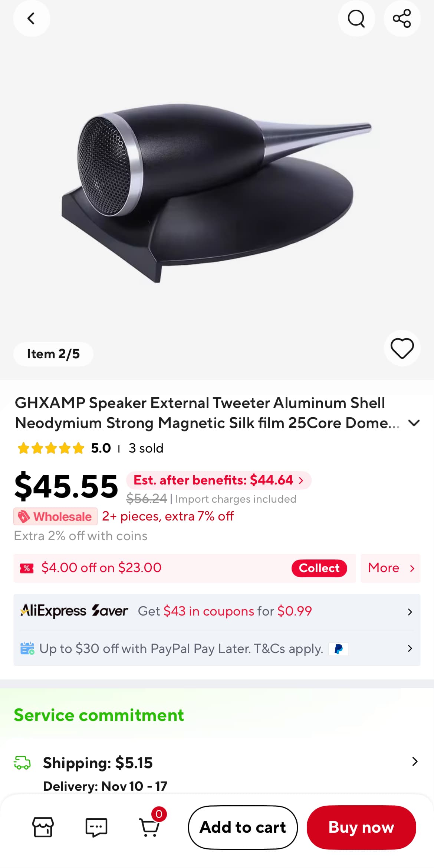Open shipping details chevron
This screenshot has width=434, height=868.
click(x=415, y=762)
